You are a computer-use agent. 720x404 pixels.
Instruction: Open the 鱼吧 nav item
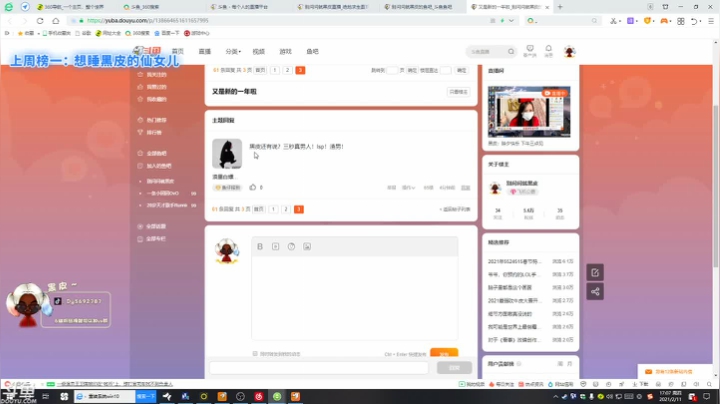pos(312,51)
